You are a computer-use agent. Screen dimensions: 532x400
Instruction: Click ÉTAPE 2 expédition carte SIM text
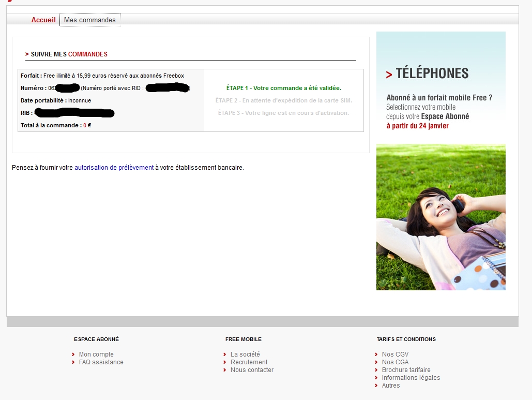pyautogui.click(x=284, y=100)
